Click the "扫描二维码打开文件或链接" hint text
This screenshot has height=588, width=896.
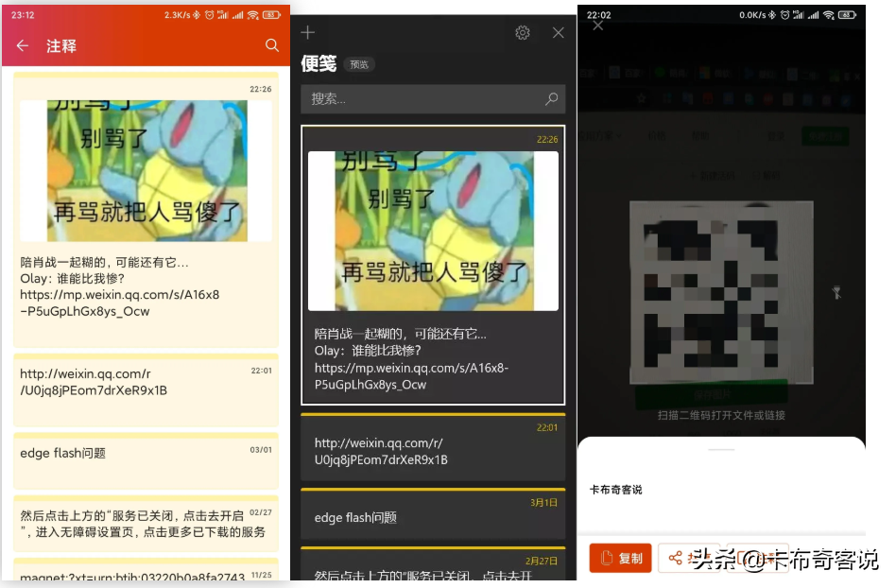click(721, 415)
